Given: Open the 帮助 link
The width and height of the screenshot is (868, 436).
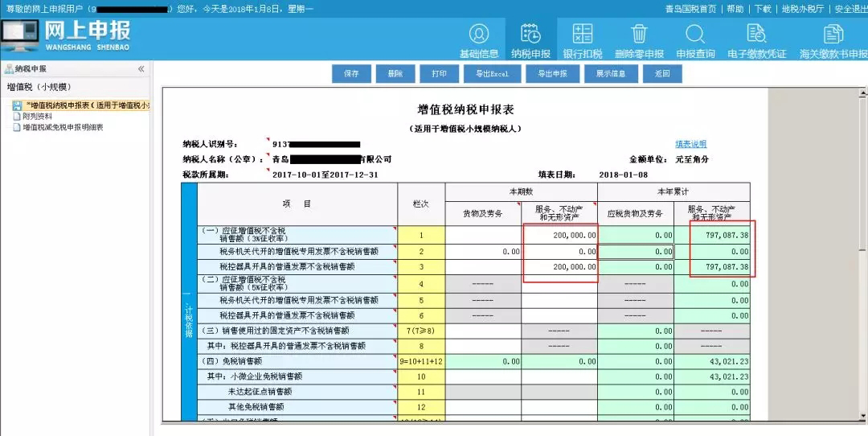Looking at the screenshot, I should click(x=735, y=9).
